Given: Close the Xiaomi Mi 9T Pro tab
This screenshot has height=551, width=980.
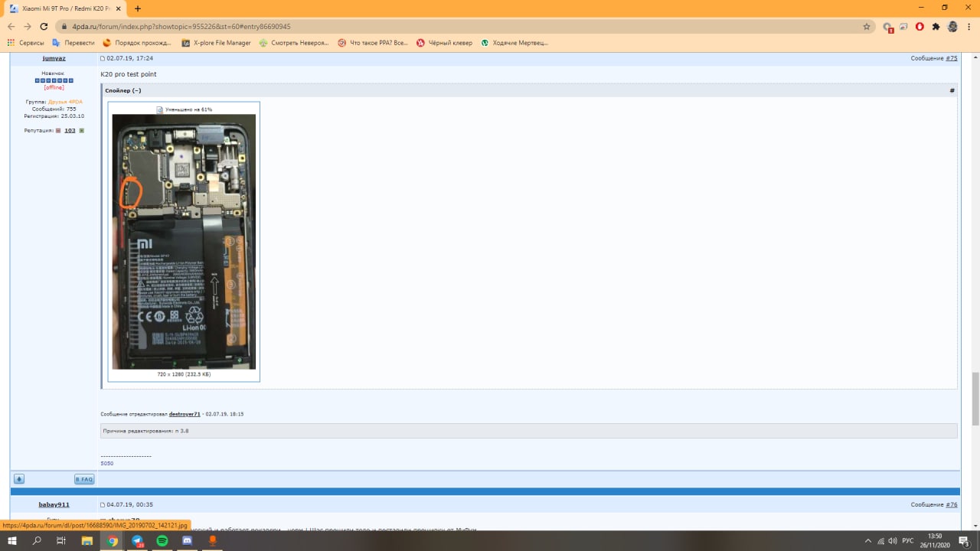Looking at the screenshot, I should (x=118, y=8).
